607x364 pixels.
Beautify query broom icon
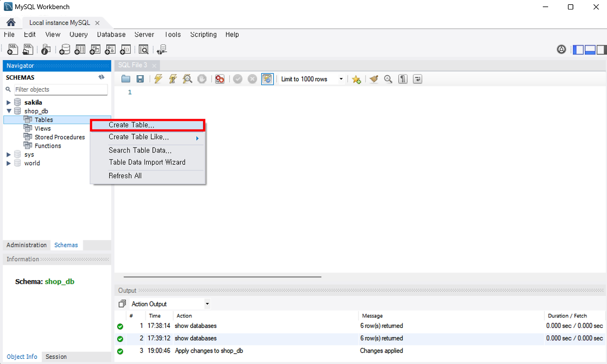point(374,79)
